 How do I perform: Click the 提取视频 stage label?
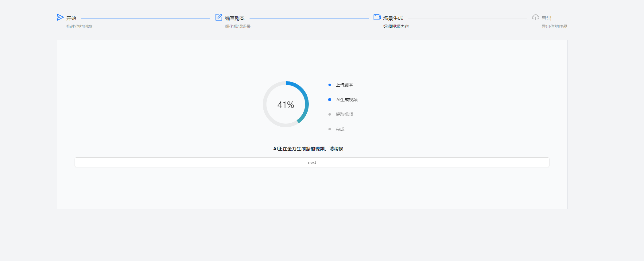tap(344, 114)
